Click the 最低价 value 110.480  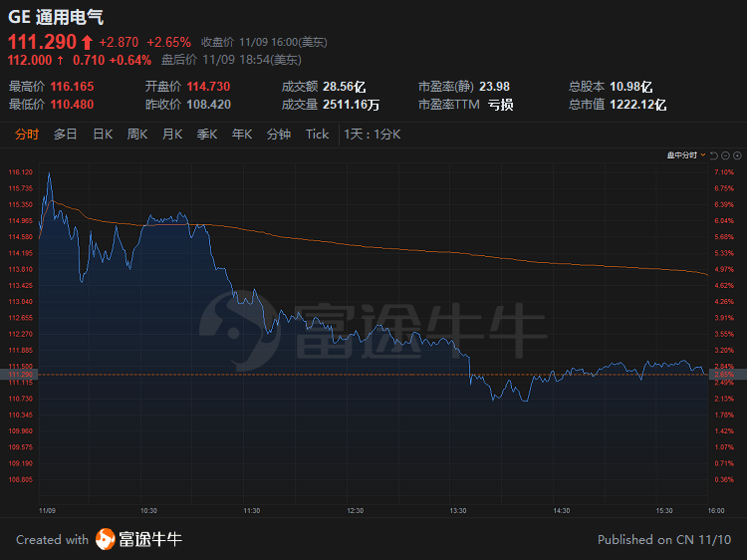[72, 105]
